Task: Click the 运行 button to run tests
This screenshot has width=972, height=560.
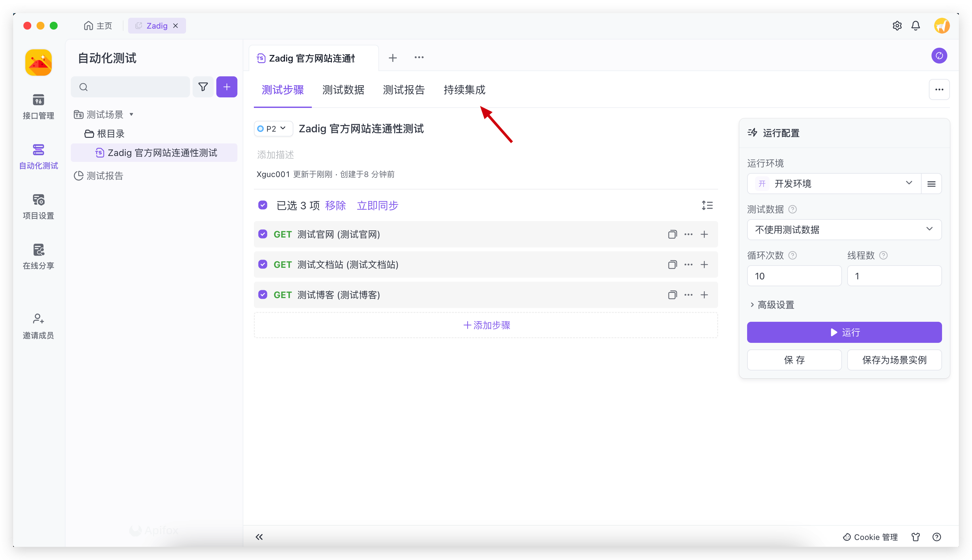Action: tap(844, 332)
